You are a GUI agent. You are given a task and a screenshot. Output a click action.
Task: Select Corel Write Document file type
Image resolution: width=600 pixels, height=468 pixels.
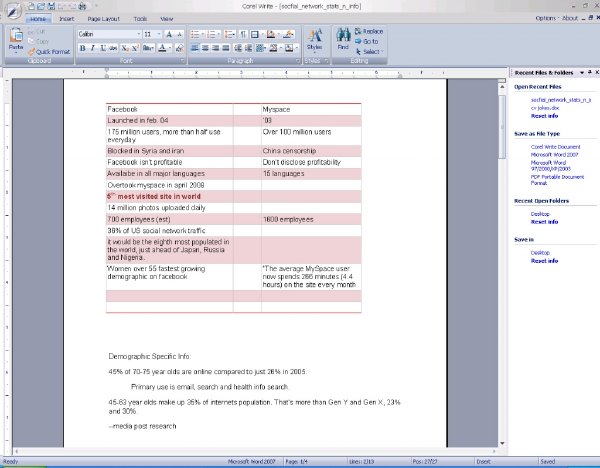tap(556, 147)
